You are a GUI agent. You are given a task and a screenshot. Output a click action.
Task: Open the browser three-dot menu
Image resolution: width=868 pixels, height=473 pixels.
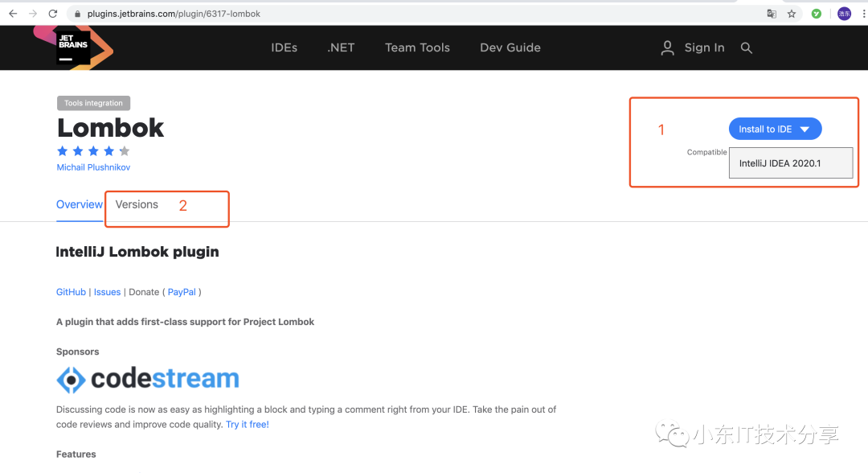point(863,14)
